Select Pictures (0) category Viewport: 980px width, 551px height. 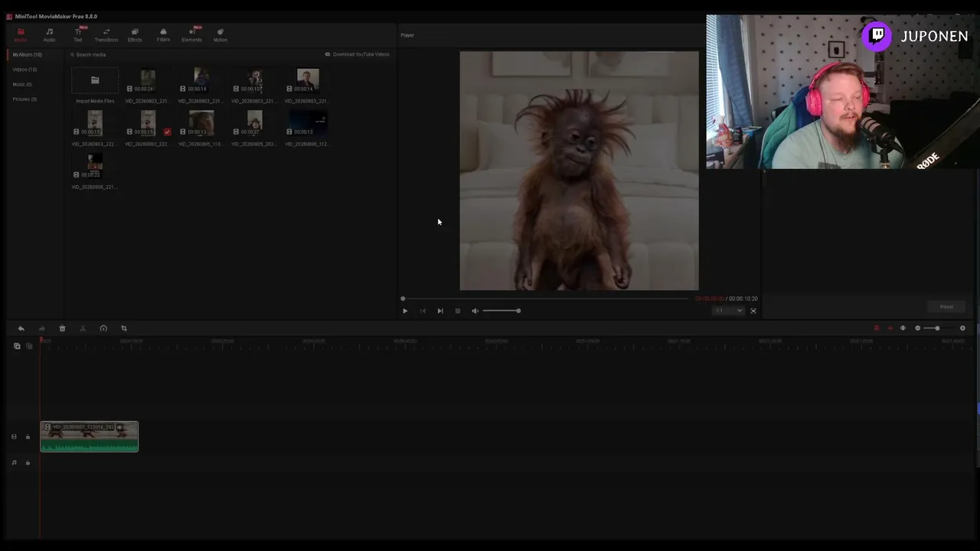point(24,99)
